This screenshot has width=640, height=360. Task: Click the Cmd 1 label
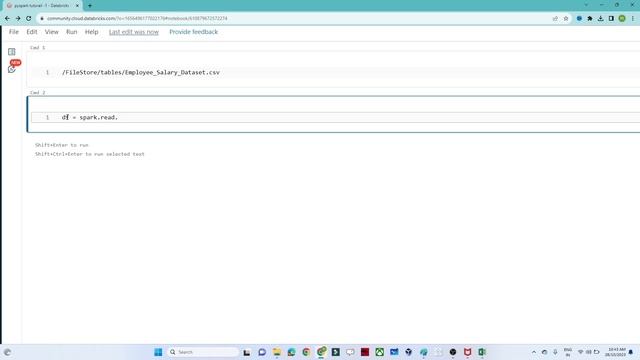38,48
